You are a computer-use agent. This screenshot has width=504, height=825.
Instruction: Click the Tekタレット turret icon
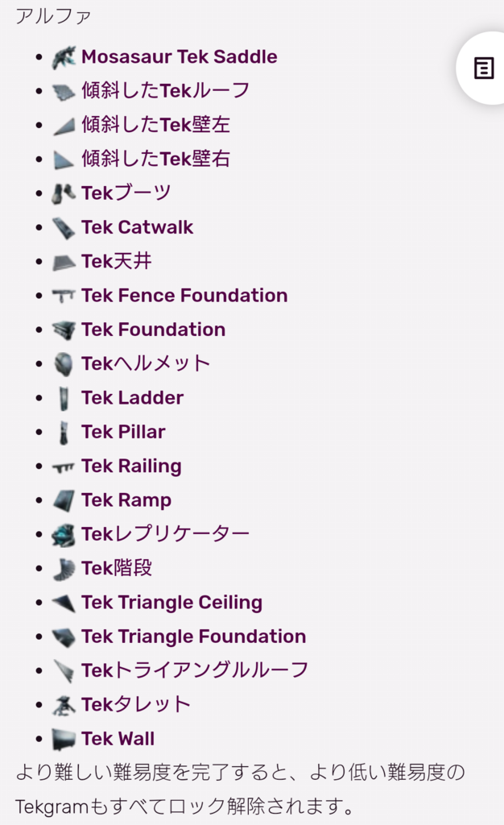(x=64, y=705)
